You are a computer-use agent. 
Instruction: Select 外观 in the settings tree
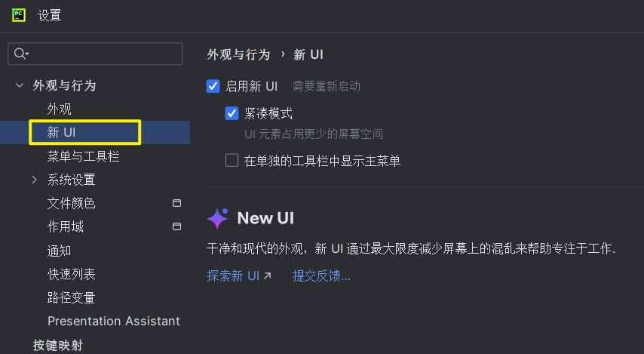[x=59, y=109]
